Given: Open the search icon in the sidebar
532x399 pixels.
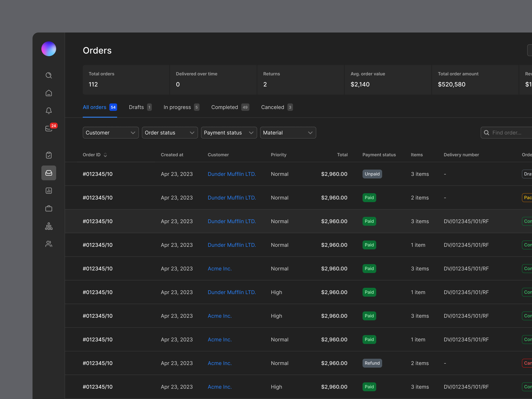Looking at the screenshot, I should (49, 75).
